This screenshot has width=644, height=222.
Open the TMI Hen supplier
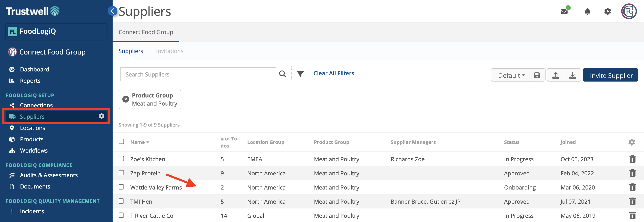tap(141, 201)
